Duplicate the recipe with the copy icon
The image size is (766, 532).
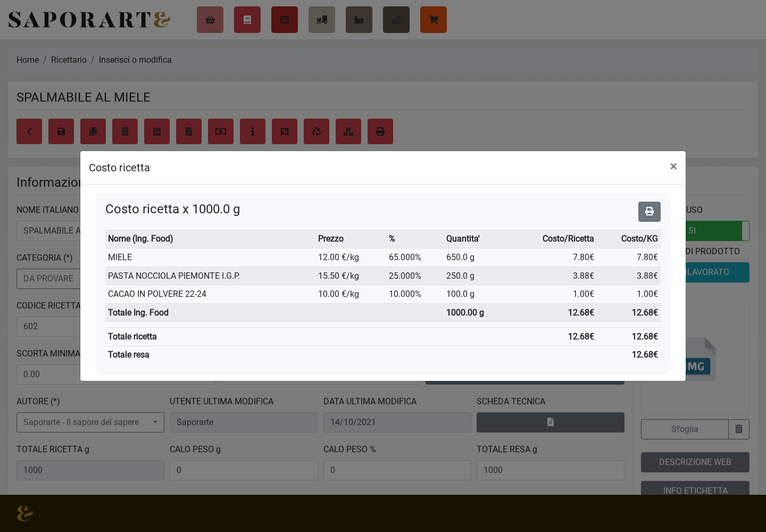point(93,131)
